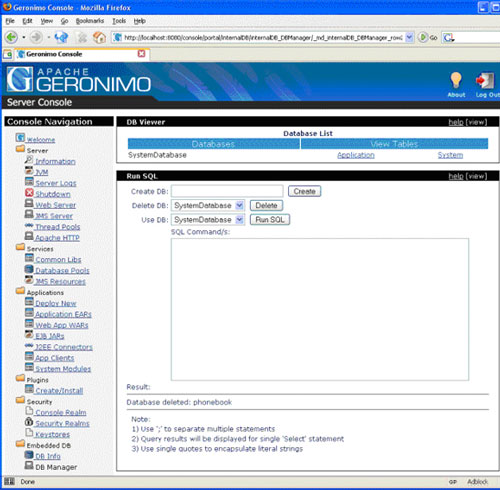Click the Applications folder in navigation
The image size is (500, 490).
pos(20,291)
